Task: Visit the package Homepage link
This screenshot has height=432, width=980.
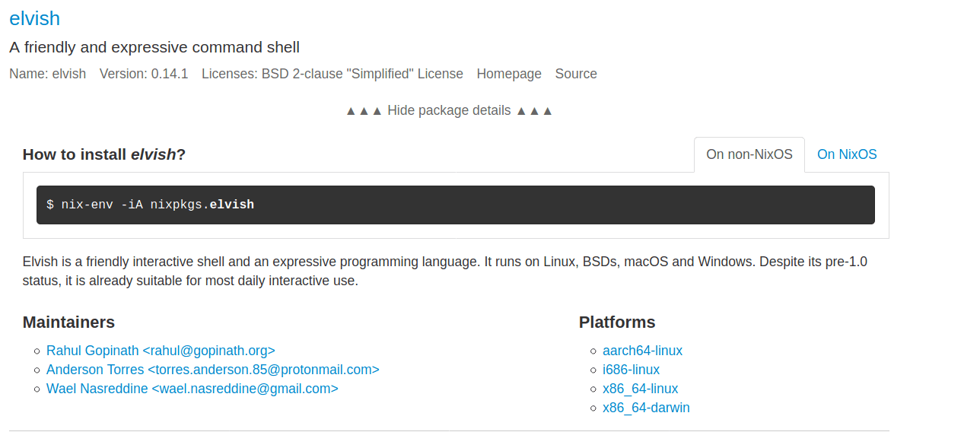Action: tap(509, 74)
